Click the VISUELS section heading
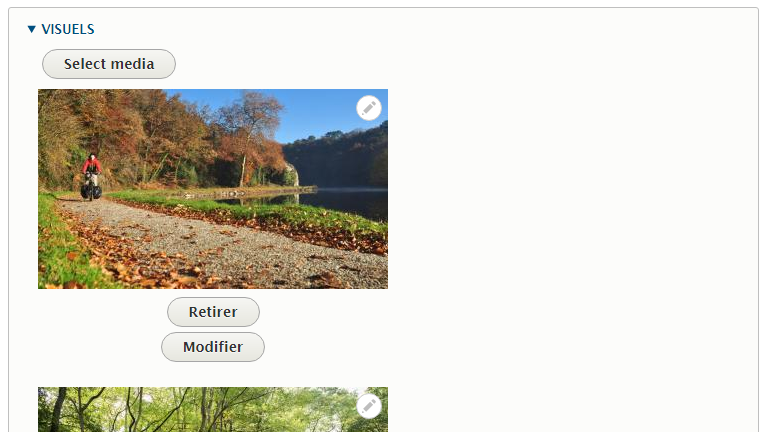This screenshot has width=772, height=432. tap(67, 29)
